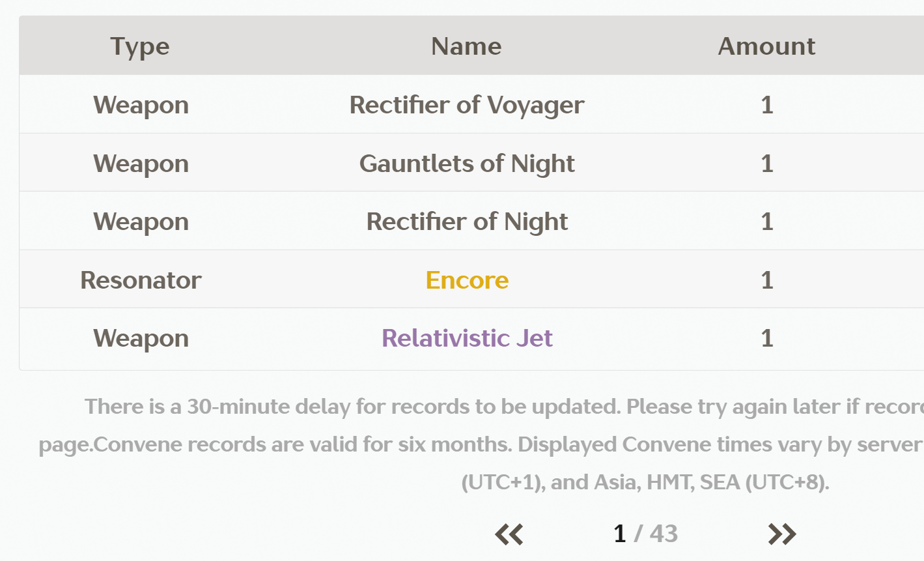Click the Amount column header
Screen dimensions: 924x561
(766, 46)
